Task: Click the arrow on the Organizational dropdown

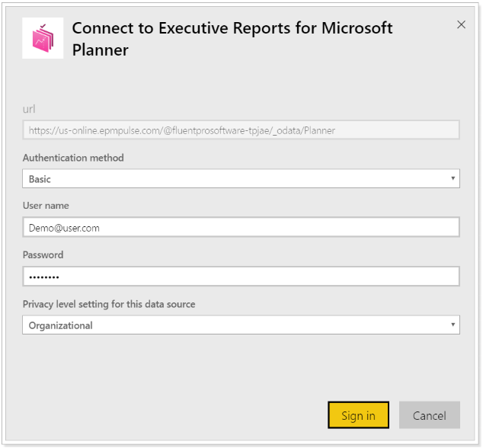Action: 453,325
